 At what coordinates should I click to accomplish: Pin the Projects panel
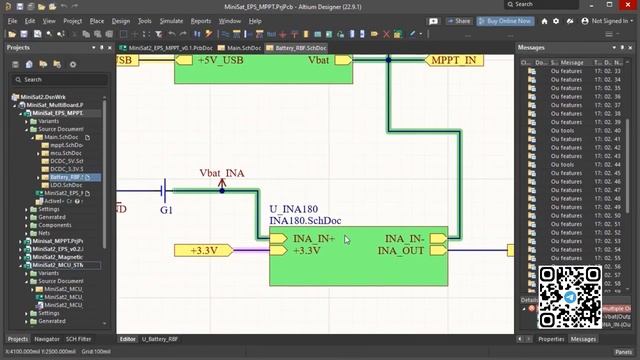pos(102,48)
